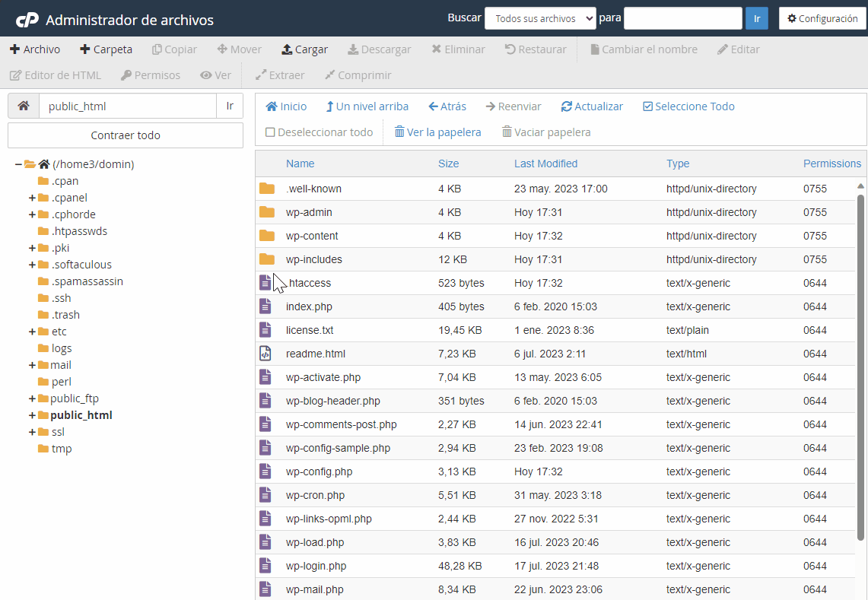The height and width of the screenshot is (600, 868).
Task: Create a new folder with Carpeta
Action: [106, 49]
